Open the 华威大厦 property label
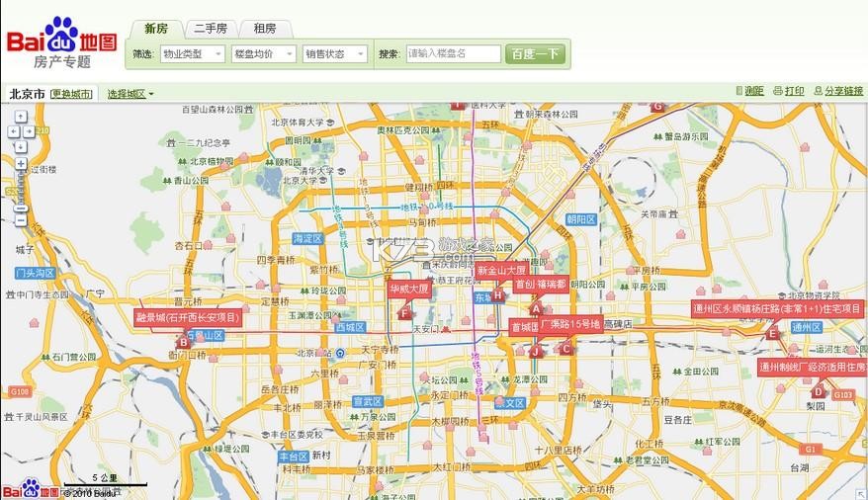Viewport: 868px width, 500px height. pyautogui.click(x=409, y=289)
